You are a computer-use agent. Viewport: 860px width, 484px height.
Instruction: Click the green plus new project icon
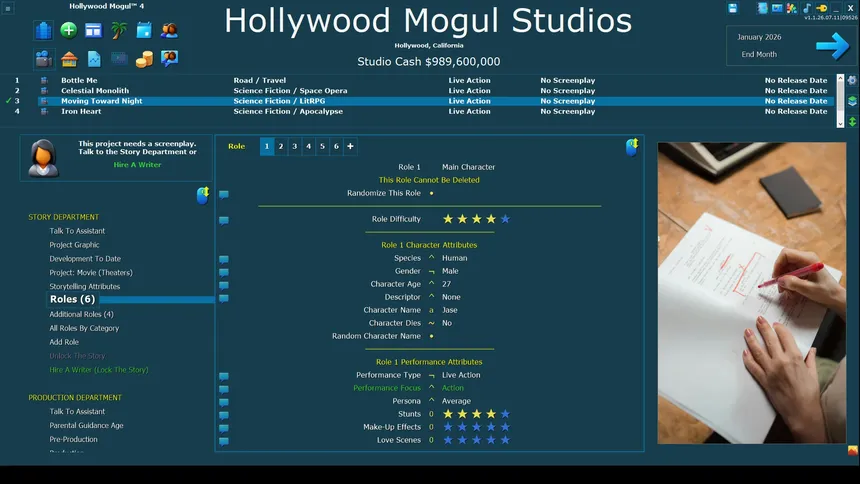69,30
